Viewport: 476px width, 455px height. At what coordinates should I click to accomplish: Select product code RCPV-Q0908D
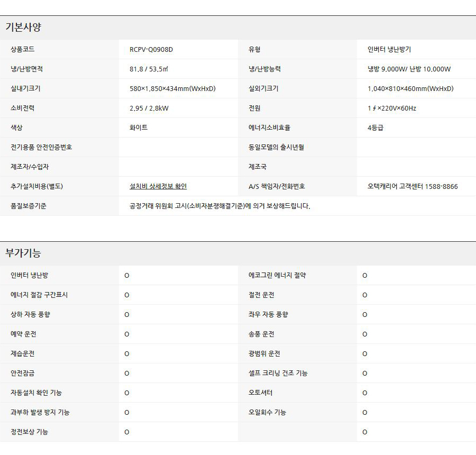tap(151, 50)
